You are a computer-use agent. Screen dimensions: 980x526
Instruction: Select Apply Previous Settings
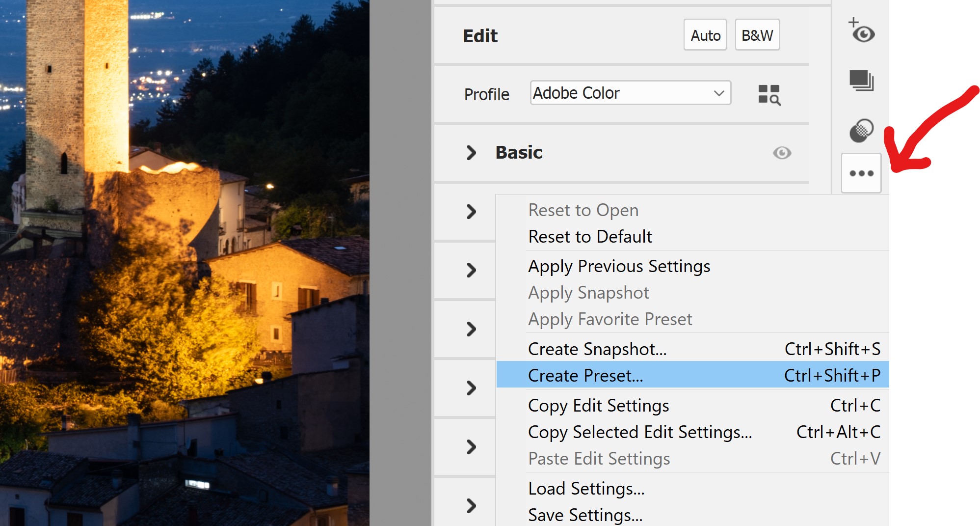[x=692, y=266]
